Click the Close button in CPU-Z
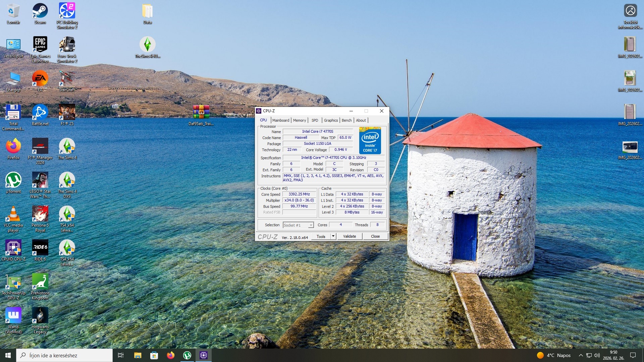This screenshot has height=362, width=644. [375, 236]
